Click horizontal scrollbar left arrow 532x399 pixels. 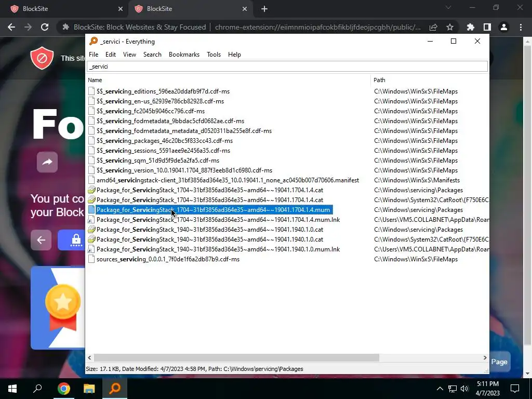89,357
